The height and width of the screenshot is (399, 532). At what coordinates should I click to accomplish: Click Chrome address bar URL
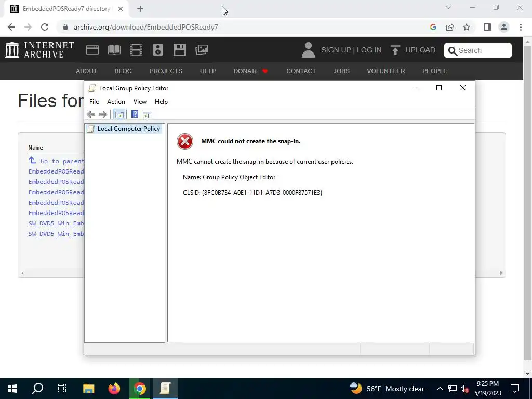click(146, 27)
